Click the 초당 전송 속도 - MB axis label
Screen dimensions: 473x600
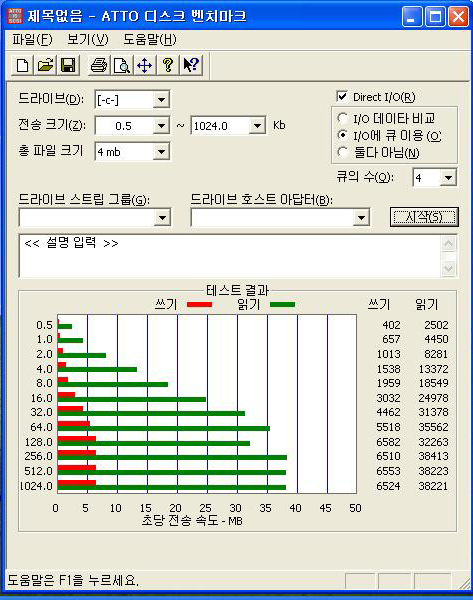pyautogui.click(x=192, y=520)
